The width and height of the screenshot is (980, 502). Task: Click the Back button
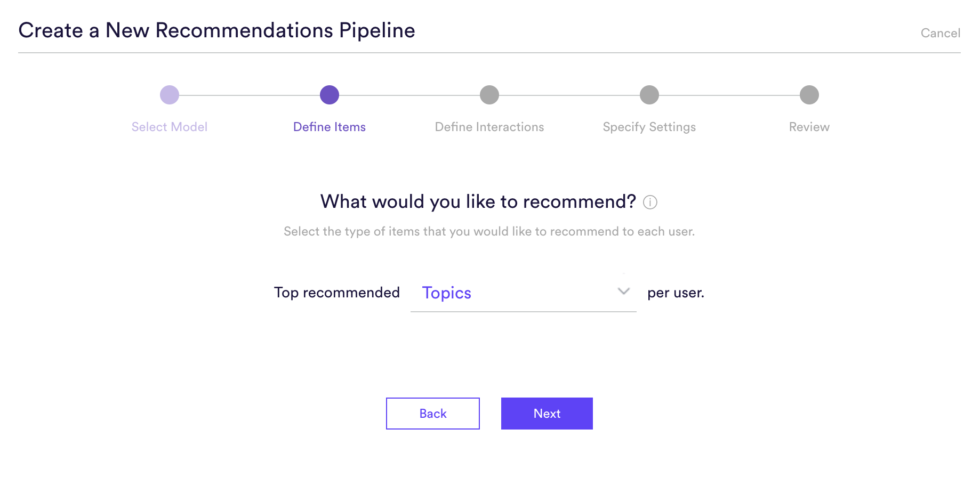tap(433, 414)
